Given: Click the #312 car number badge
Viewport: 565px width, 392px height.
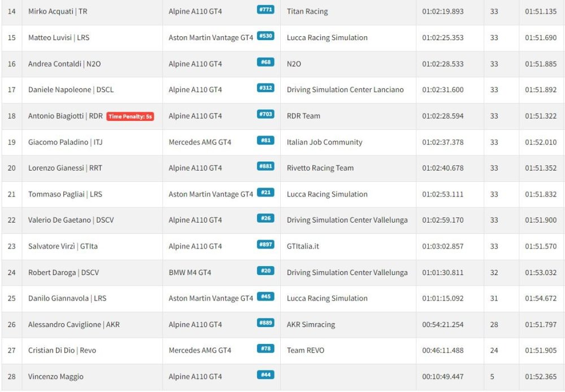Looking at the screenshot, I should (x=266, y=88).
